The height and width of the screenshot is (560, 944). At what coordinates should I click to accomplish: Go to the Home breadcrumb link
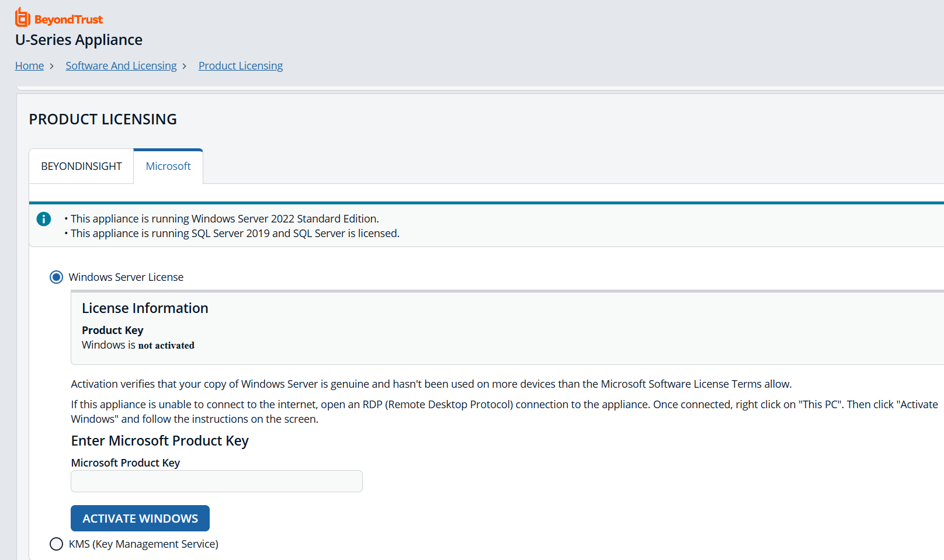coord(29,66)
